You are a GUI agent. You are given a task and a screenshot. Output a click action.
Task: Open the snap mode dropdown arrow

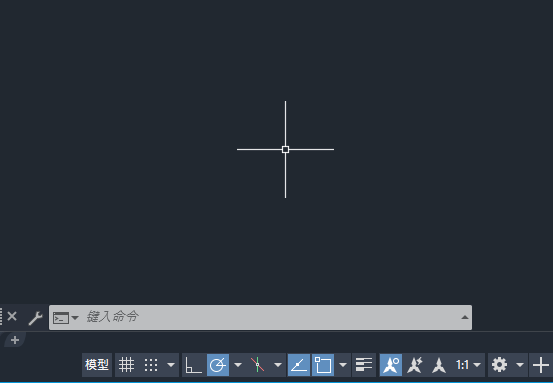171,365
